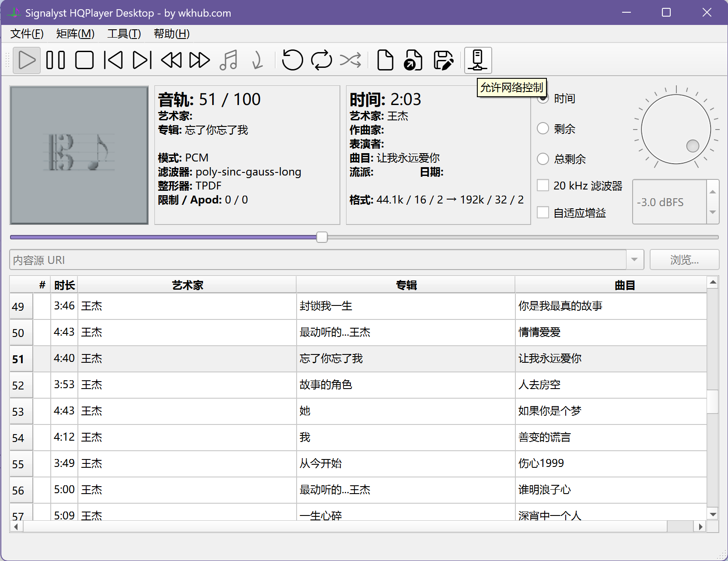Enable the 20 kHz 滤波器 checkbox
Image resolution: width=728 pixels, height=561 pixels.
tap(543, 186)
